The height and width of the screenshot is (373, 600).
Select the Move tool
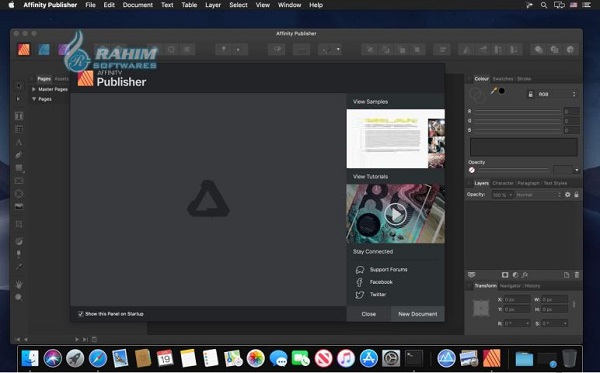(19, 85)
